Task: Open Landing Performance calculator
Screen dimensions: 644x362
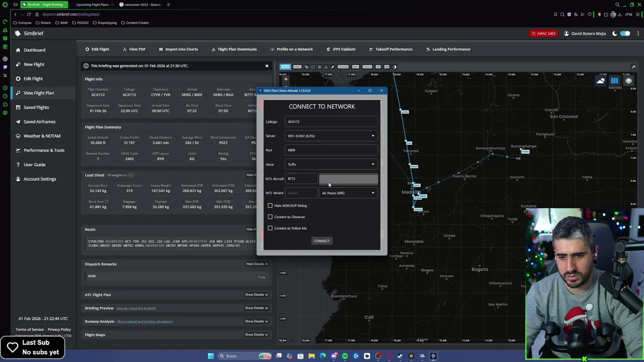Action: tap(448, 49)
